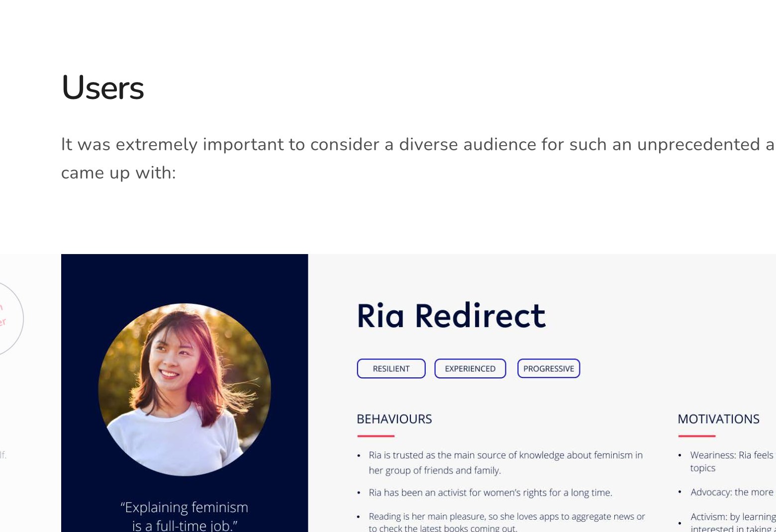Viewport: 776px width, 532px height.
Task: Click the "came up with:" text line
Action: tap(118, 173)
